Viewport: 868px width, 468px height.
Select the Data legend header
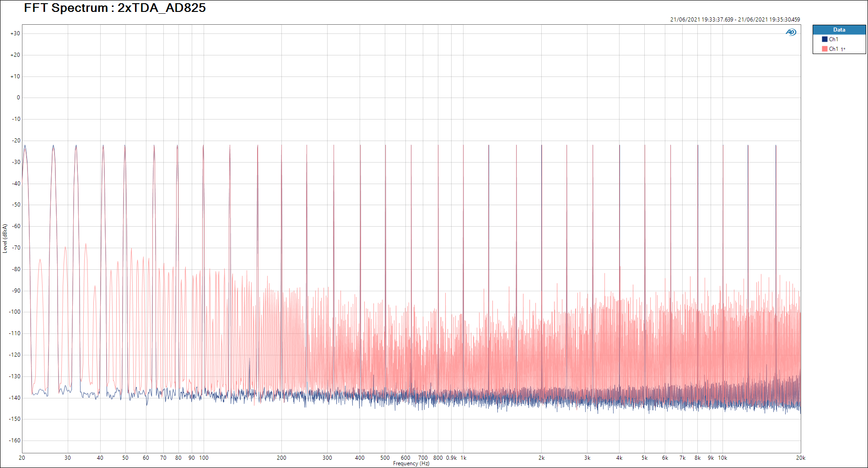[839, 30]
